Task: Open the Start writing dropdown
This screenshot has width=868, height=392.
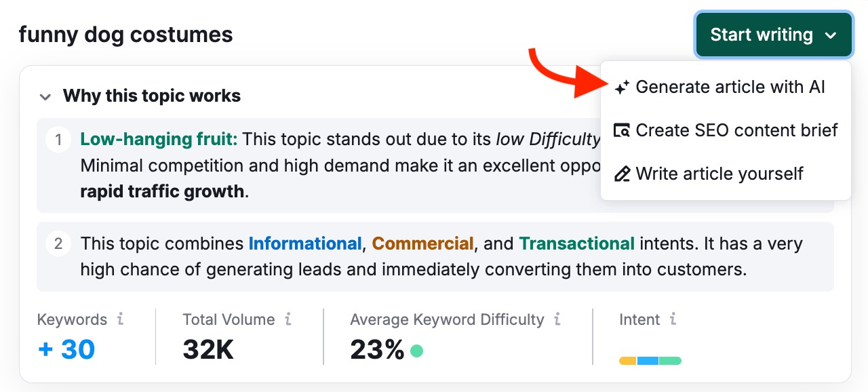Action: coord(773,35)
